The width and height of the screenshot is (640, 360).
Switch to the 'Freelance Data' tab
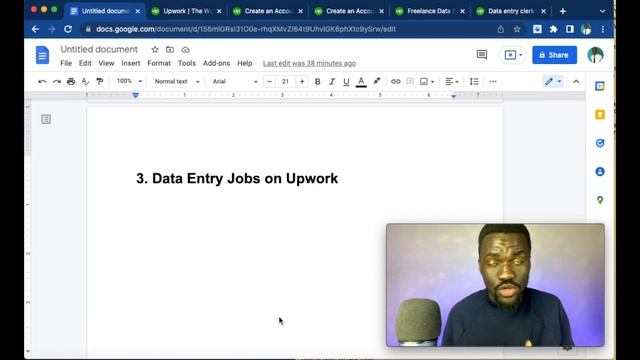pyautogui.click(x=430, y=11)
